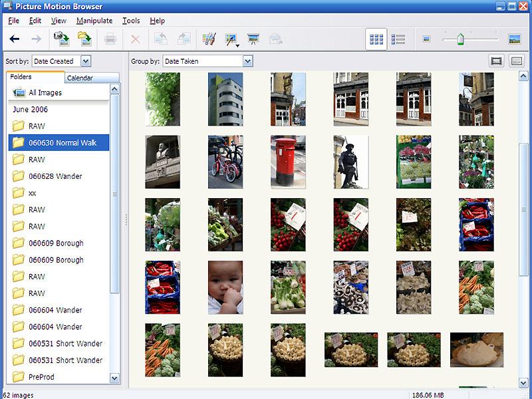Screen dimensions: 532x399
Task: Open the xx folder
Action: (x=59, y=193)
